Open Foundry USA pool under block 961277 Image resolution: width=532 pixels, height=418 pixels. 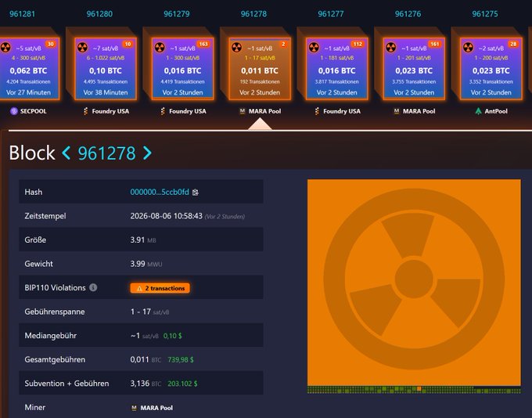click(338, 111)
